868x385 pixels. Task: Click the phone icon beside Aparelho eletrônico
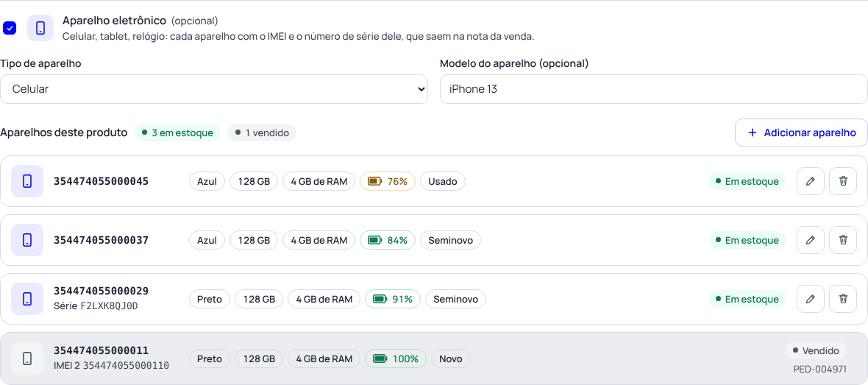pos(40,28)
